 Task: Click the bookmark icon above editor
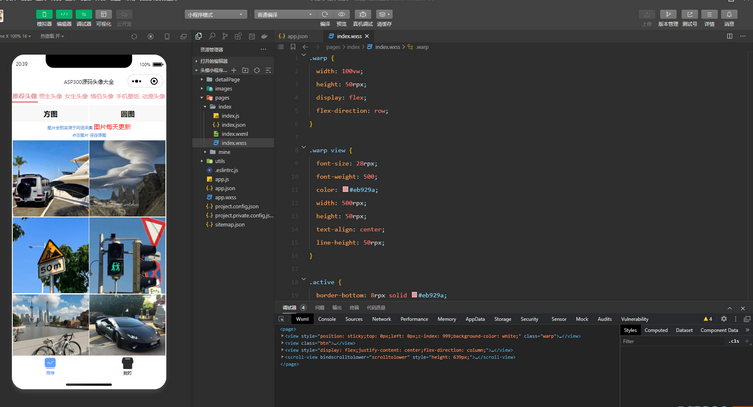[x=293, y=47]
